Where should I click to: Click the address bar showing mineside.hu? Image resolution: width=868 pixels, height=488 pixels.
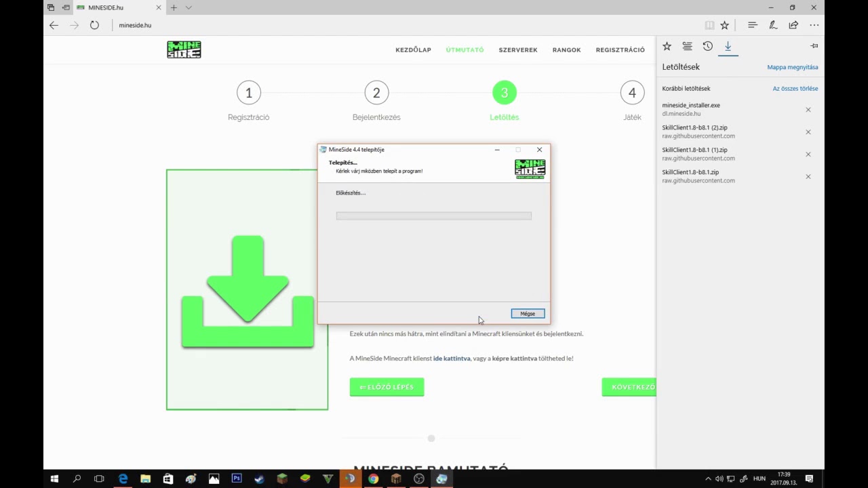pyautogui.click(x=407, y=25)
